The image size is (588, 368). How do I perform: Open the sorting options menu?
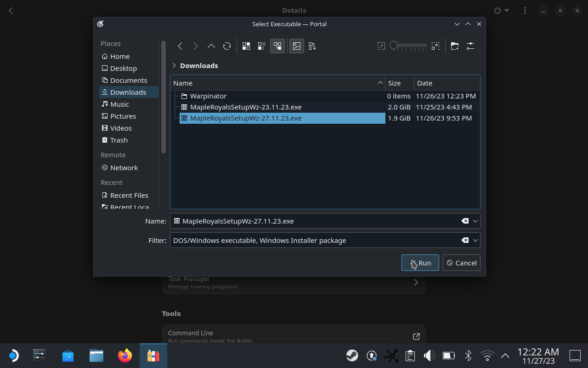pos(312,46)
